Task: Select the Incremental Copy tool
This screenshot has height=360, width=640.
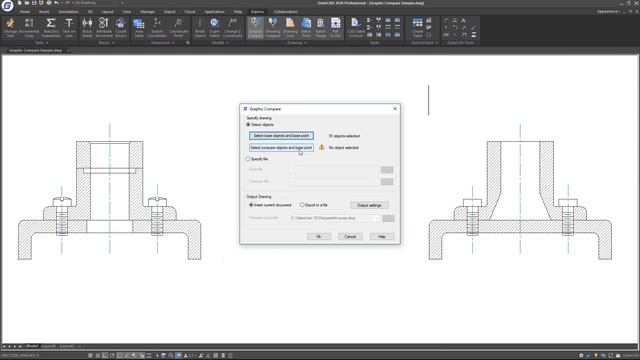Action: point(29,27)
